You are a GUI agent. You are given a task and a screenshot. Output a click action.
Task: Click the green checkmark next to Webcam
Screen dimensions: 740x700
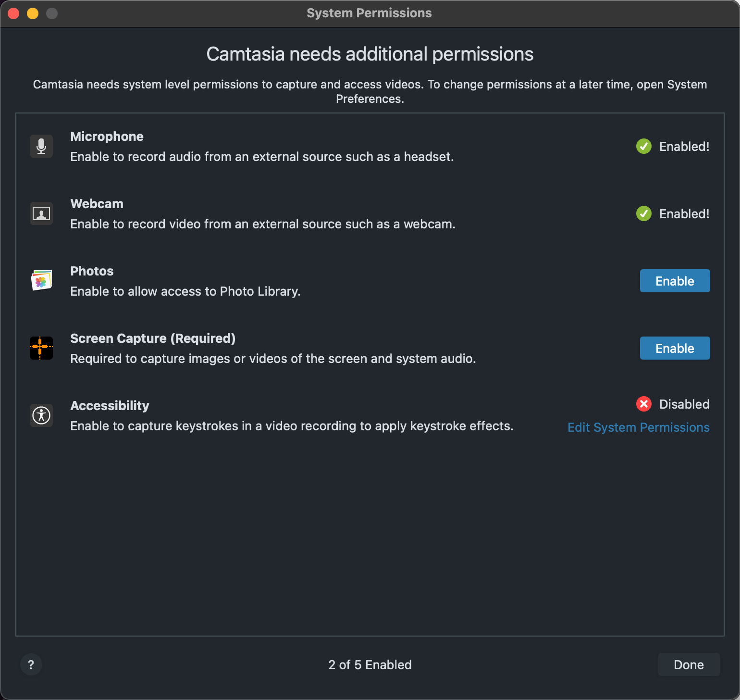644,213
